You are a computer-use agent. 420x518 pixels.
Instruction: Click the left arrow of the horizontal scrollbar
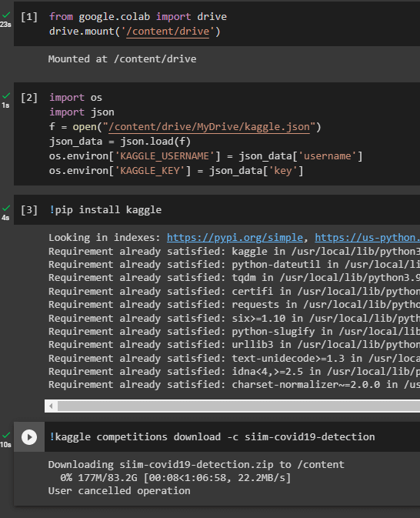(51, 406)
